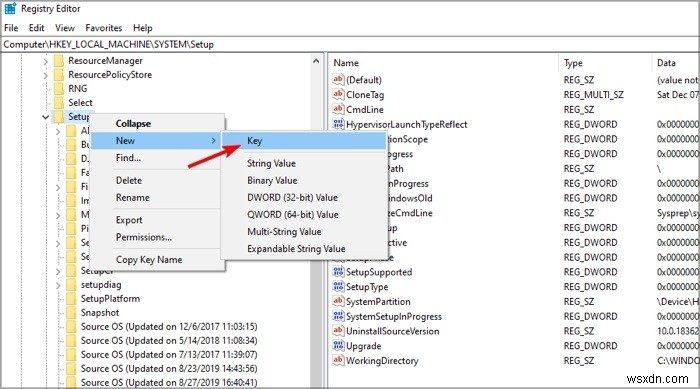Viewport: 700px width, 389px height.
Task: Select the UninstallSourceVersion value name
Action: pyautogui.click(x=392, y=331)
